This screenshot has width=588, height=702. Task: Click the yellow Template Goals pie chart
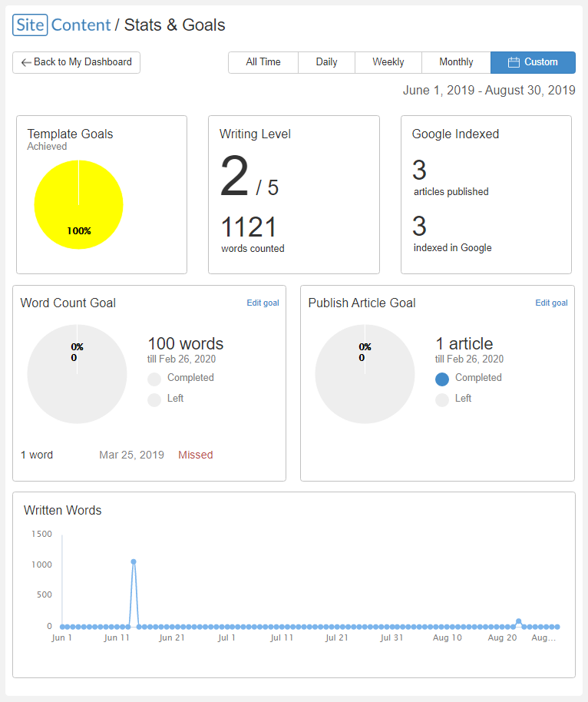tap(79, 204)
